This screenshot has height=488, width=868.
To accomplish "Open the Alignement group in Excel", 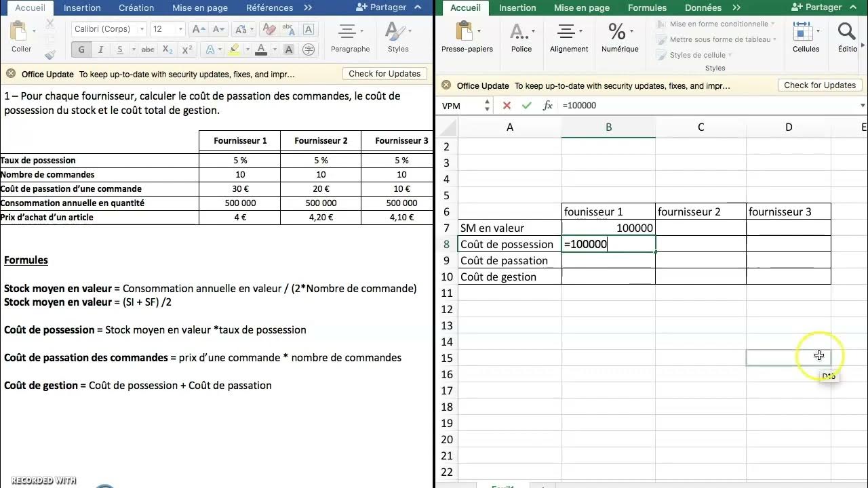I will 569,37.
